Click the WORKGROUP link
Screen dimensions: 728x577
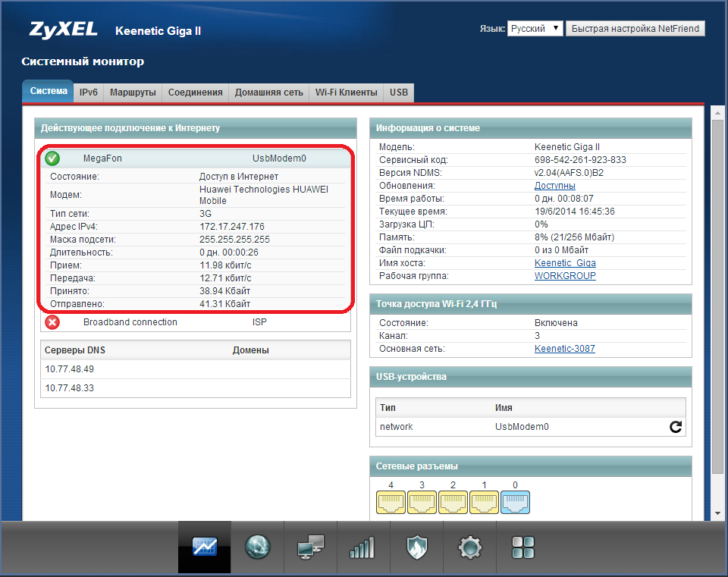[565, 276]
